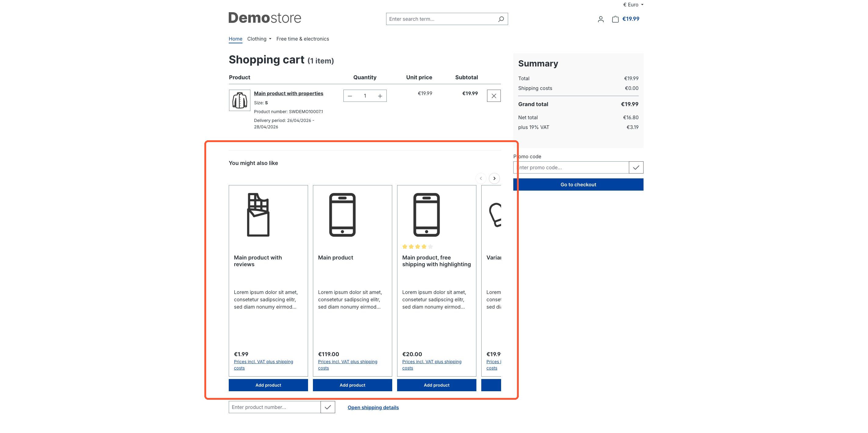Click the Shipping costs label
This screenshot has width=868, height=433.
pos(535,88)
